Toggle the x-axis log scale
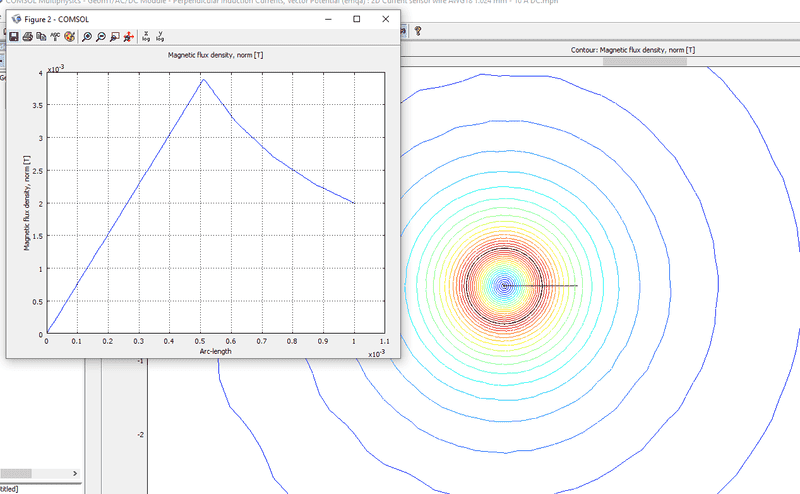Image resolution: width=800 pixels, height=494 pixels. [x=146, y=36]
